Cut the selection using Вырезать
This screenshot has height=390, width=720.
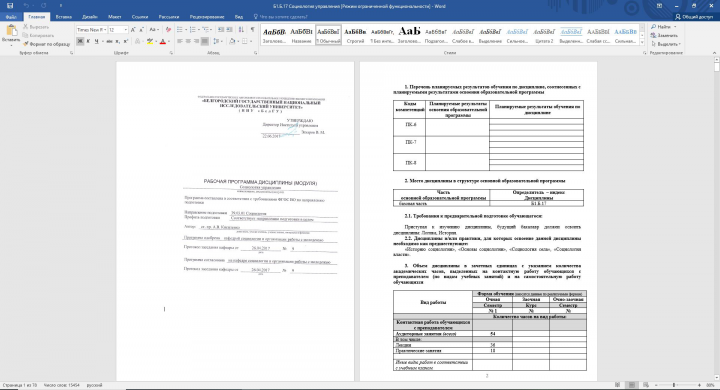coord(36,27)
